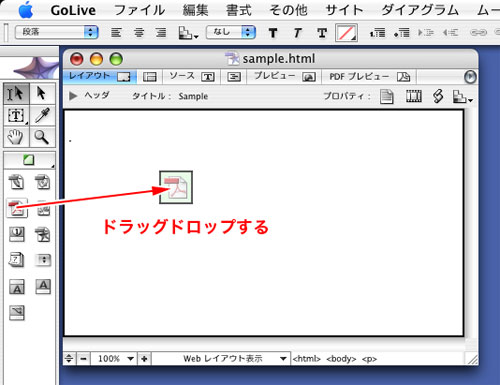Open the text color swatch
The height and width of the screenshot is (385, 500).
346,33
